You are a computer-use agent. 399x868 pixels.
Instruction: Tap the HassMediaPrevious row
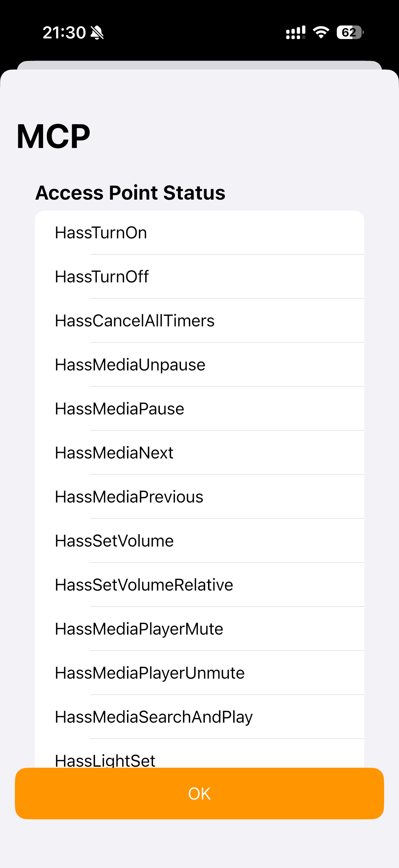point(199,497)
